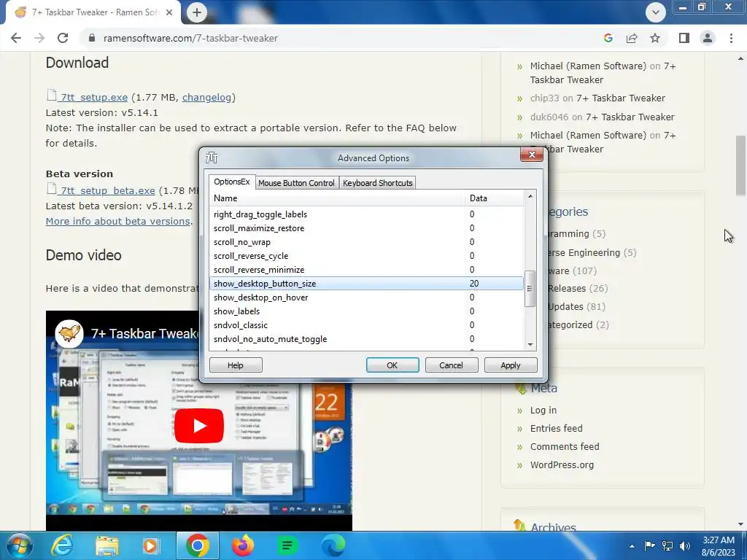
Task: Open File Explorer from taskbar
Action: point(107,545)
